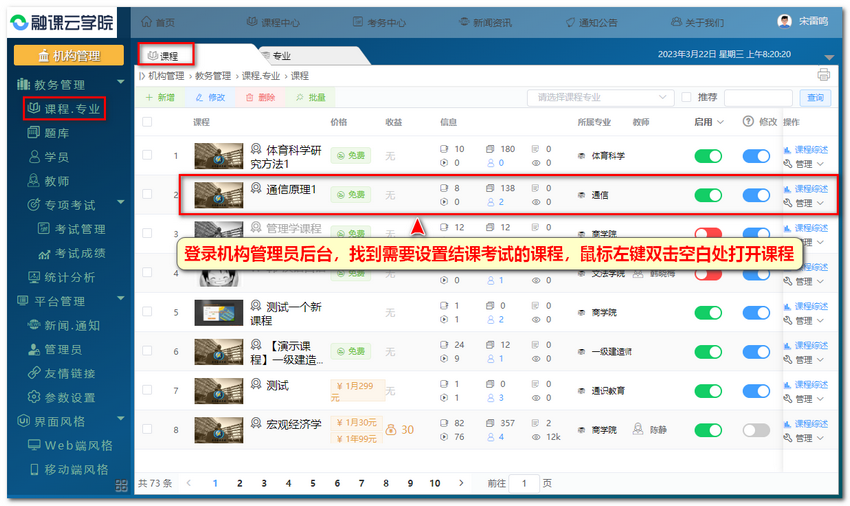Open 课程中心 in the top navigation
Screen dimensions: 850x506
pyautogui.click(x=273, y=22)
